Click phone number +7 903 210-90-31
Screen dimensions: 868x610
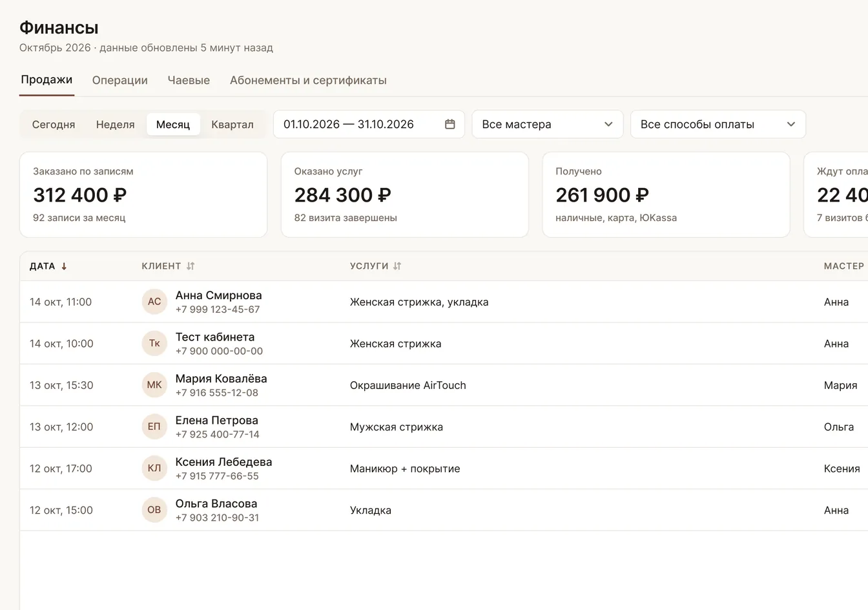pos(218,518)
